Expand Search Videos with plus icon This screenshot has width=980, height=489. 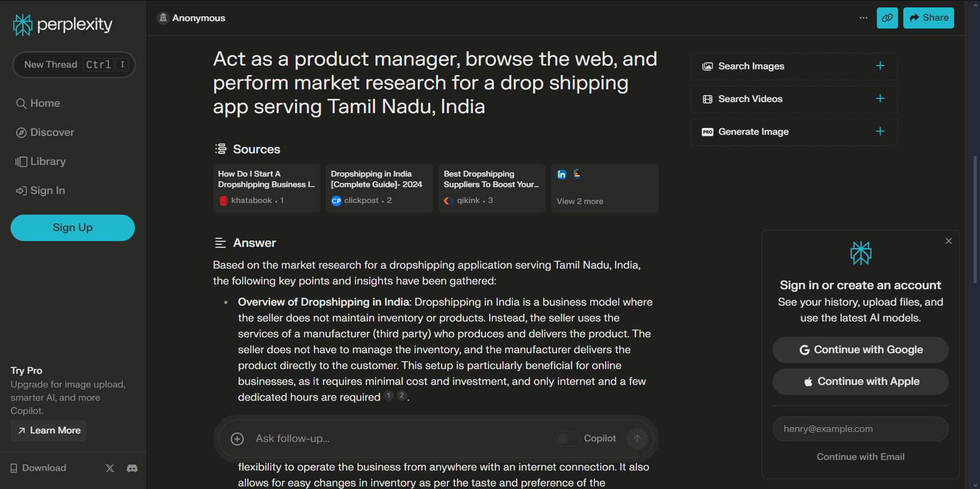pyautogui.click(x=880, y=98)
